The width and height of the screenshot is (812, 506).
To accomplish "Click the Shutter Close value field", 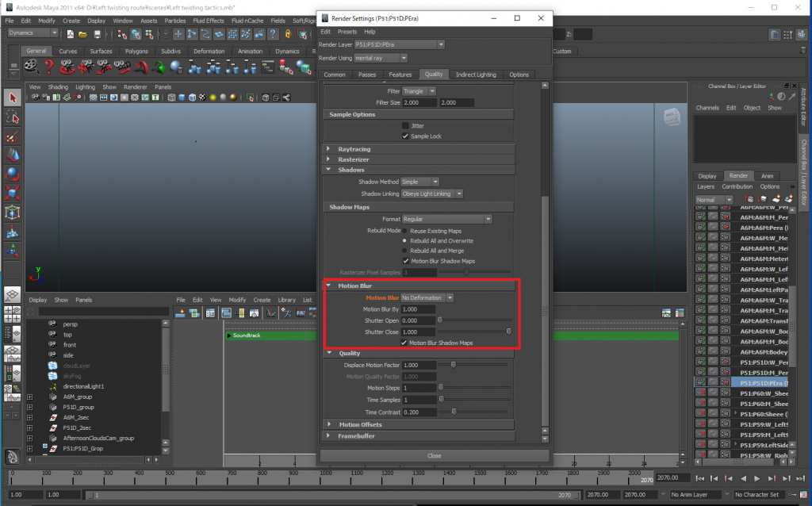I will [419, 332].
